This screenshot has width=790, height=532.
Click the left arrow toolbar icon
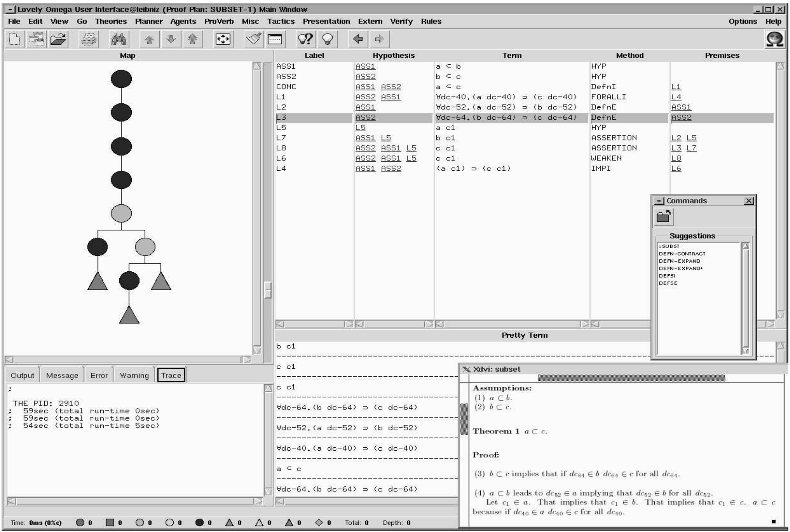pyautogui.click(x=358, y=39)
